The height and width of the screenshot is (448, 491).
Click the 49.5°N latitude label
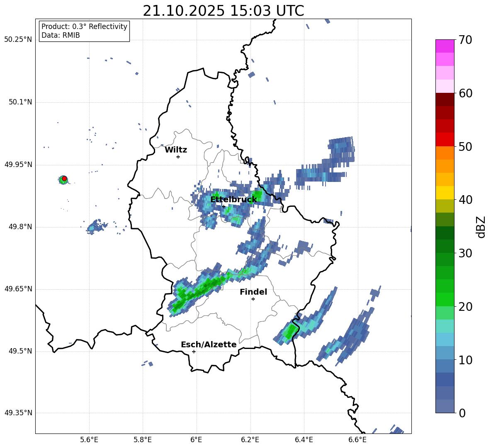[20, 351]
